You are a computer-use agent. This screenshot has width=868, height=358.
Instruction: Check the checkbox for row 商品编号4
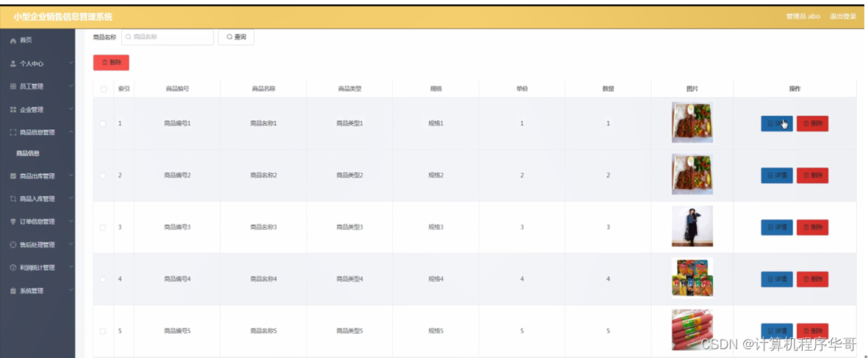pyautogui.click(x=103, y=280)
